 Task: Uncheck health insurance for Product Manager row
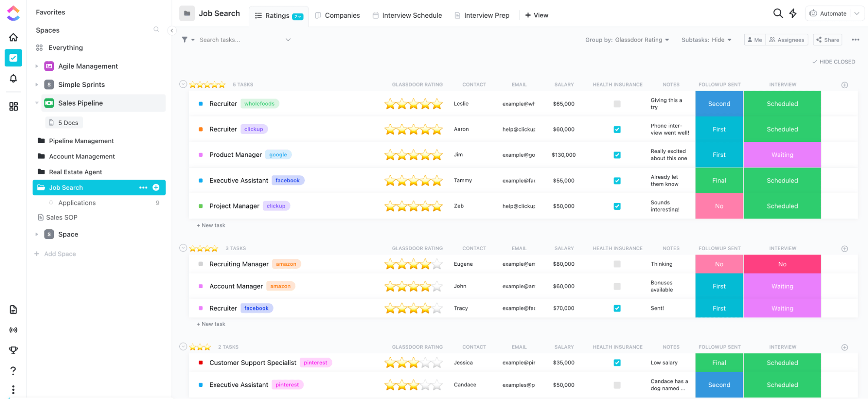(x=617, y=155)
